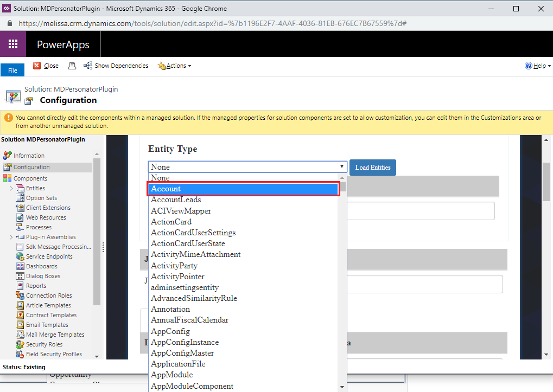Select AdvancedSimilarityRule in the list
Viewport: 553px width, 392px height.
243,298
